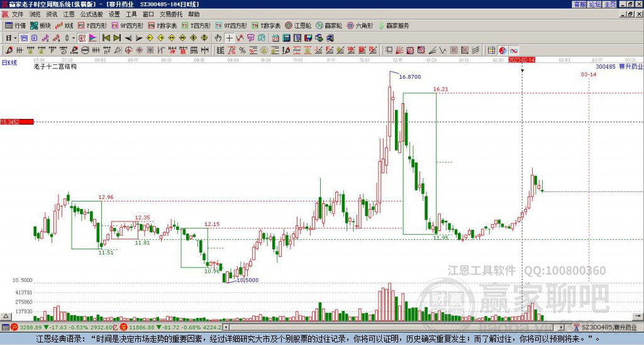The width and height of the screenshot is (644, 345).
Task: Open the 江恩 menu
Action: tap(69, 14)
